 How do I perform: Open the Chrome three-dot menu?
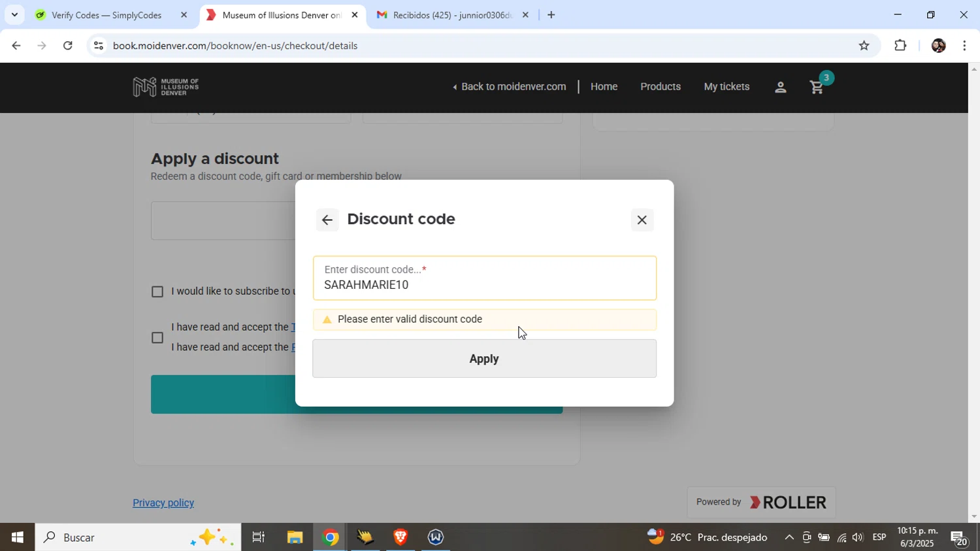coord(964,46)
